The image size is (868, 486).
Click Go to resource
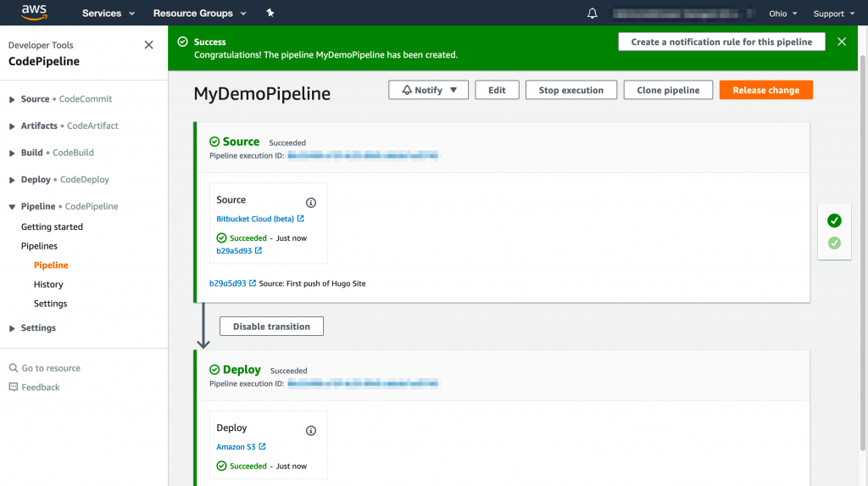click(51, 368)
